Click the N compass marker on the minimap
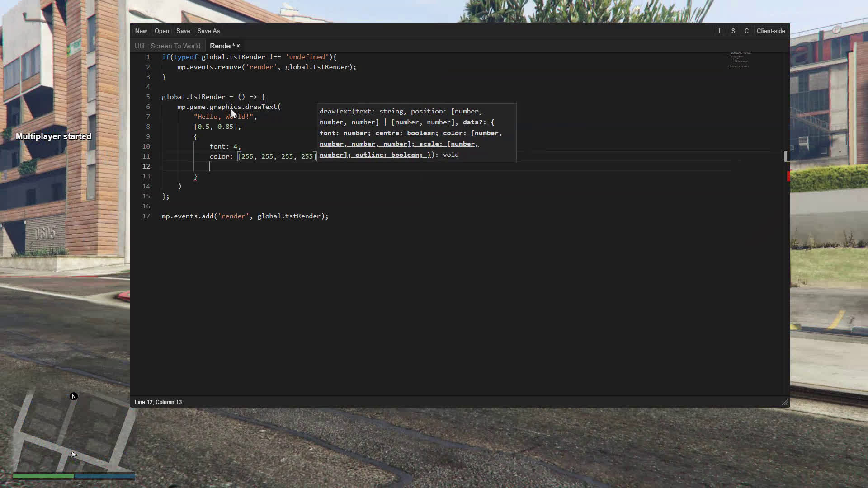Screen dimensions: 868x488 click(74, 396)
